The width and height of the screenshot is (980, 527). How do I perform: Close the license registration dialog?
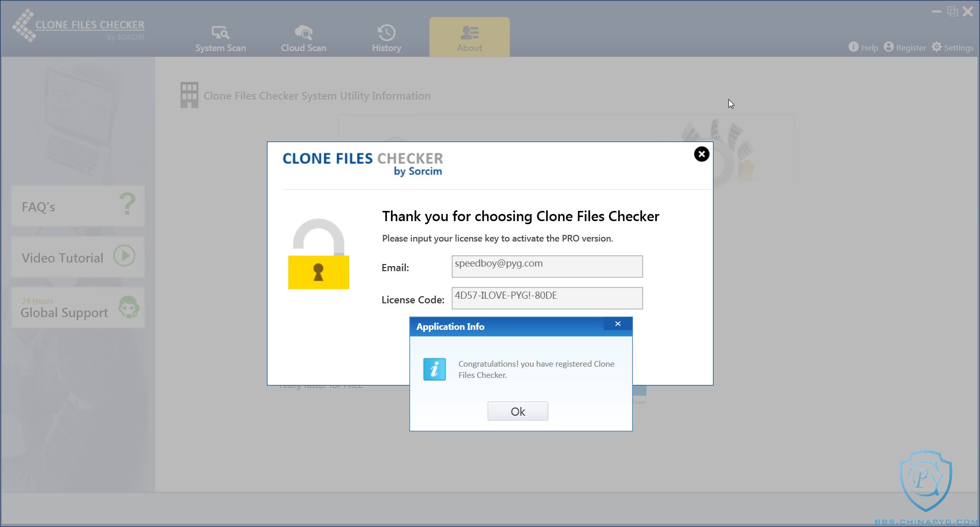click(x=701, y=154)
